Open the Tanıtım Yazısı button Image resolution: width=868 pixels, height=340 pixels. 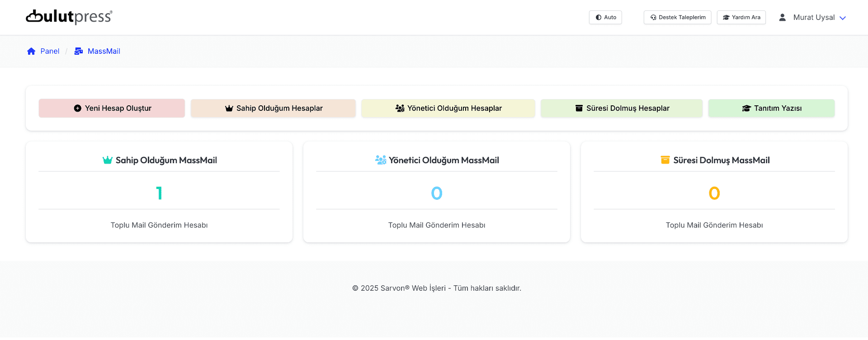point(771,109)
